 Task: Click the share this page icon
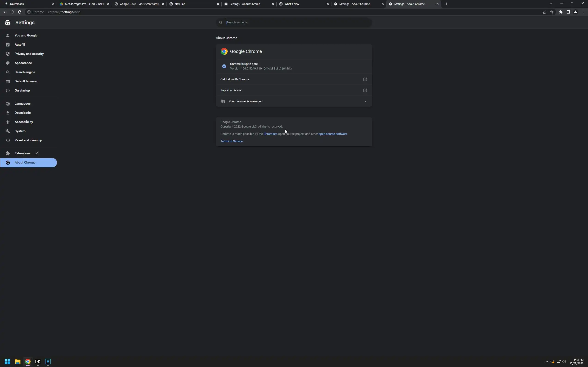pyautogui.click(x=544, y=12)
